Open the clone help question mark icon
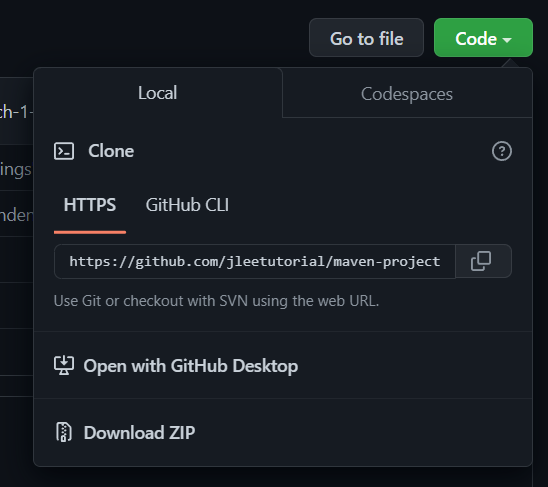This screenshot has height=487, width=548. pos(502,151)
